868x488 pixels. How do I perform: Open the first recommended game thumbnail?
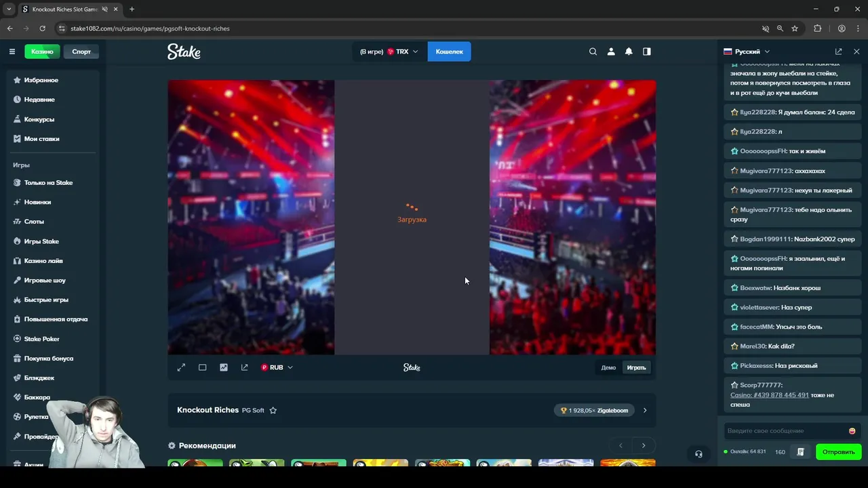[195, 463]
